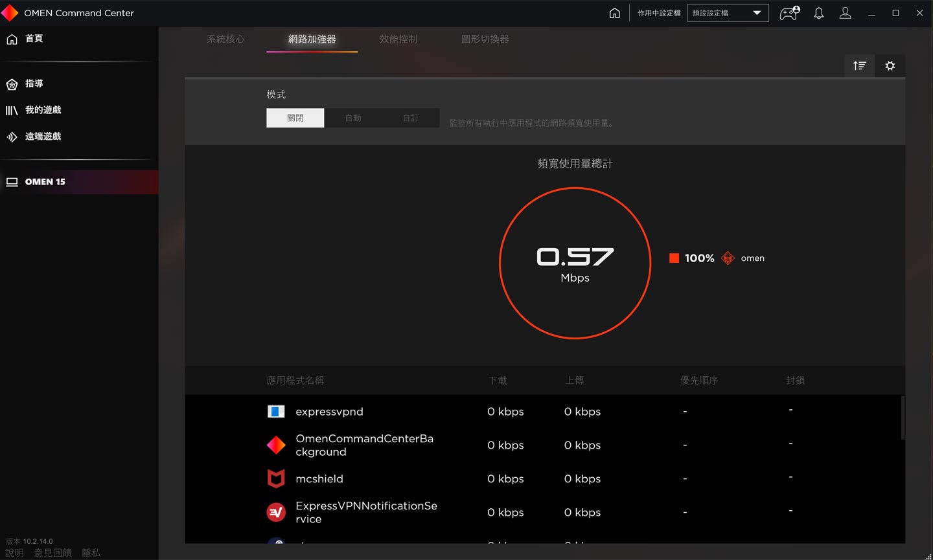Click the 模式 label

tap(276, 95)
